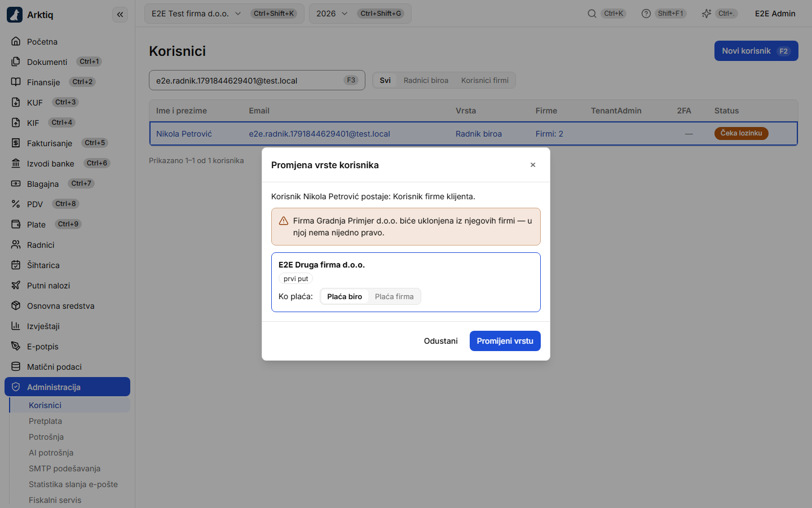The image size is (812, 508).
Task: Open Finansije book icon in sidebar
Action: click(x=16, y=82)
